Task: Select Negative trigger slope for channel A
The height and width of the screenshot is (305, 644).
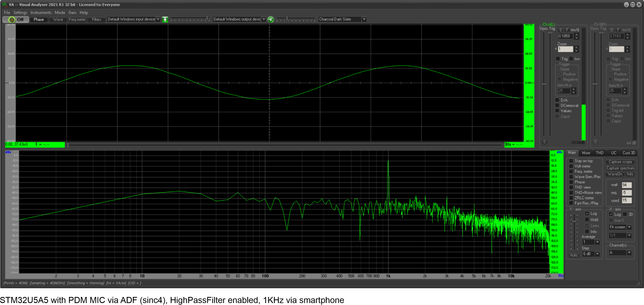Action: (x=560, y=79)
